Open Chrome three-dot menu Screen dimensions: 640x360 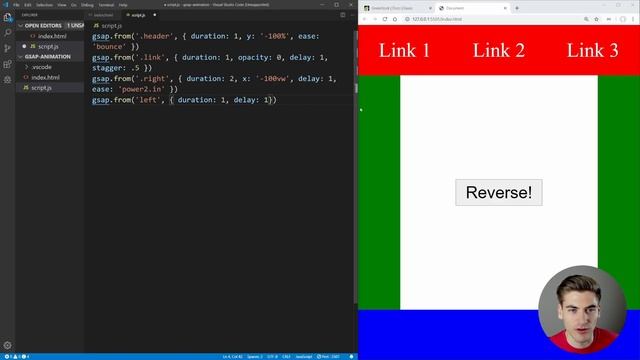(x=633, y=19)
